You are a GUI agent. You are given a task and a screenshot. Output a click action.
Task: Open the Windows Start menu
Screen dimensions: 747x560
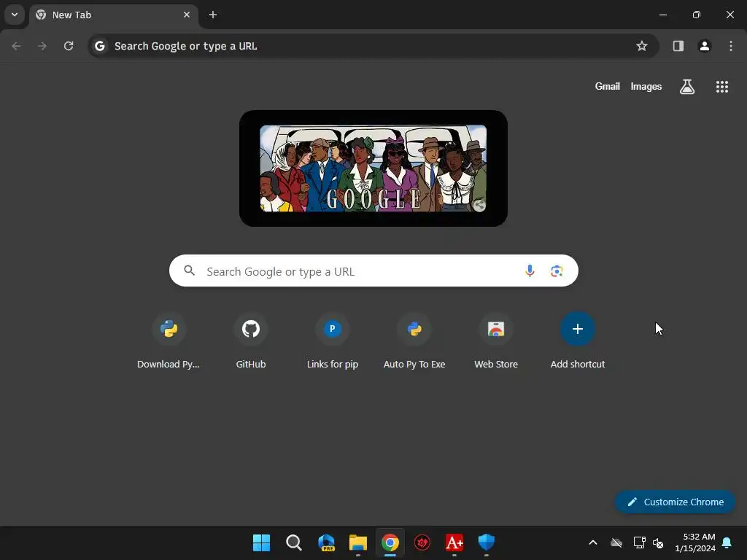click(x=262, y=542)
